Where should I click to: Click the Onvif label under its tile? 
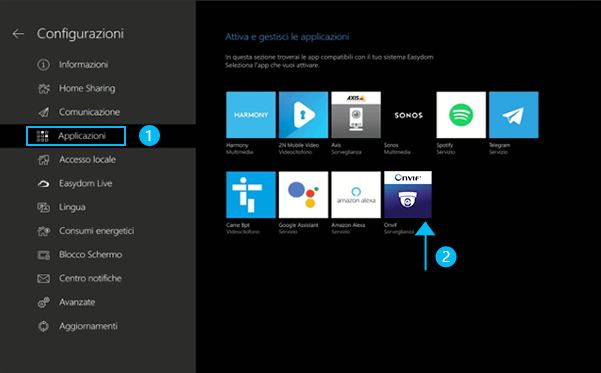tap(391, 225)
